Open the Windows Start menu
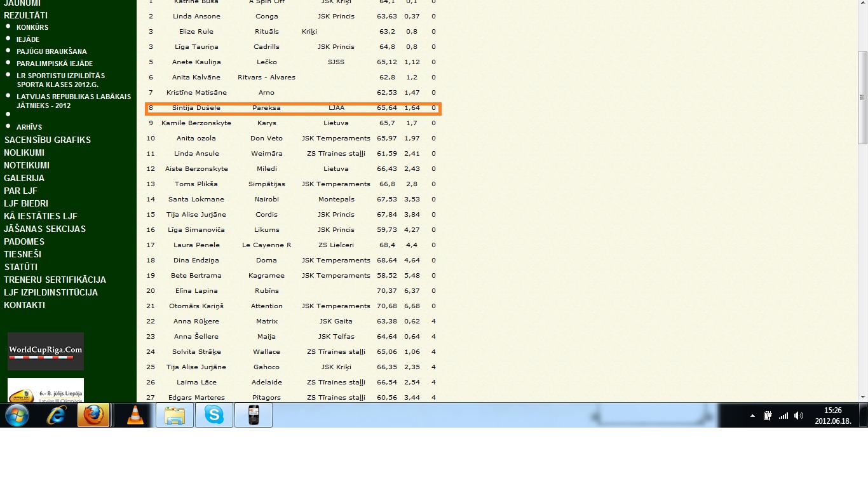Image resolution: width=868 pixels, height=488 pixels. [17, 415]
